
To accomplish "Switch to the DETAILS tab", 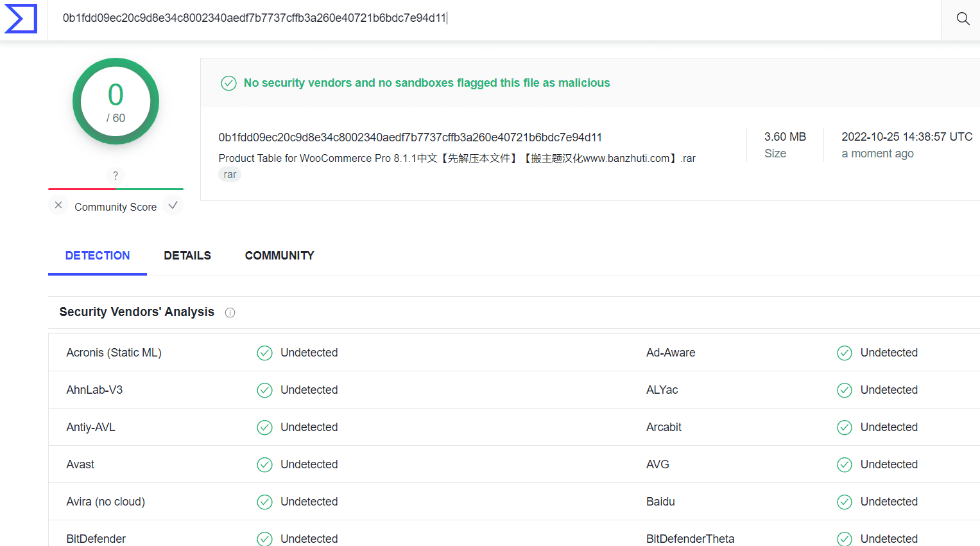I will point(187,256).
